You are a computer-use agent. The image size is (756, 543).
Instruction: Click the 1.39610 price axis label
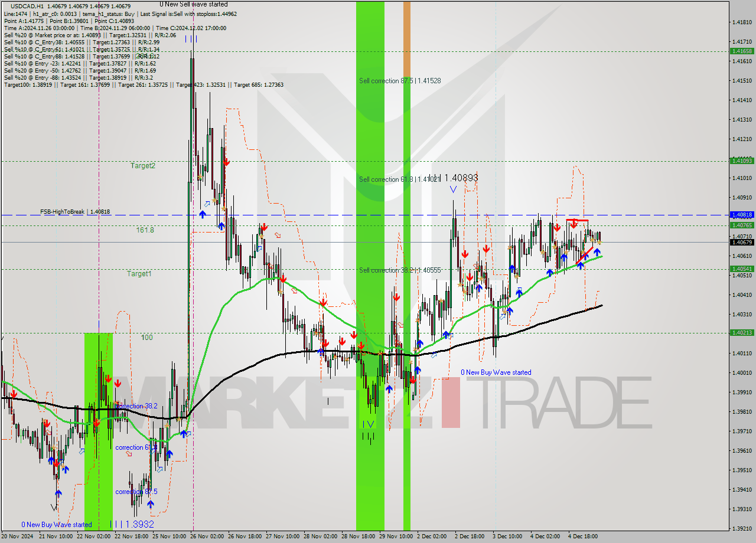coord(742,450)
